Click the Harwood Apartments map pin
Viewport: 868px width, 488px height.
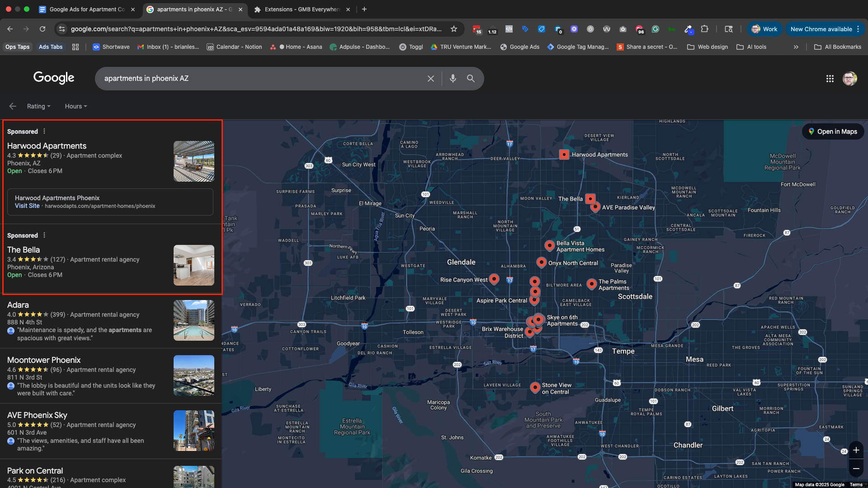coord(564,155)
